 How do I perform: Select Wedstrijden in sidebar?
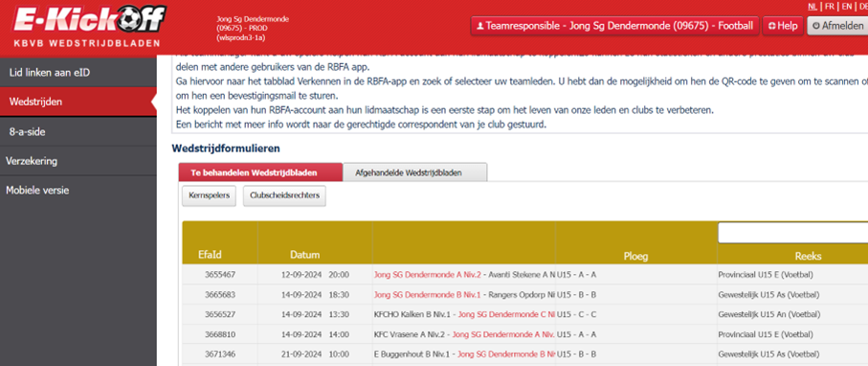(x=78, y=102)
